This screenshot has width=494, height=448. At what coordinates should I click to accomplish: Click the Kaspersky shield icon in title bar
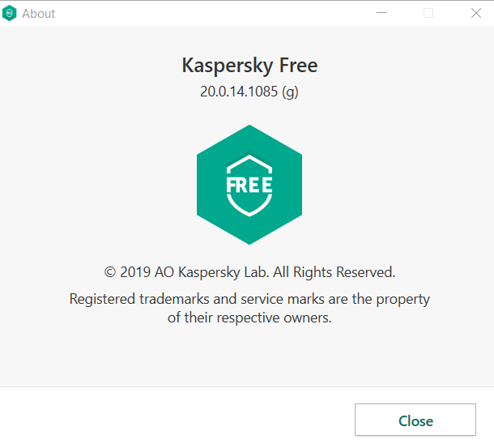[x=10, y=13]
